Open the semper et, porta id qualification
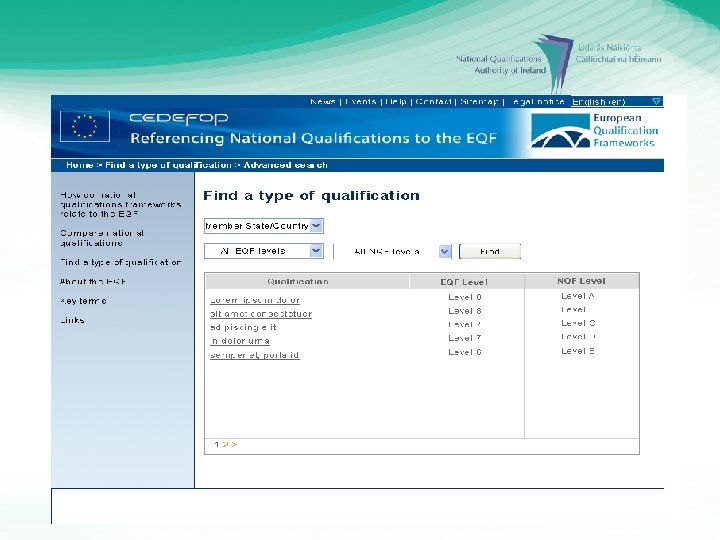The image size is (720, 540). tap(255, 355)
